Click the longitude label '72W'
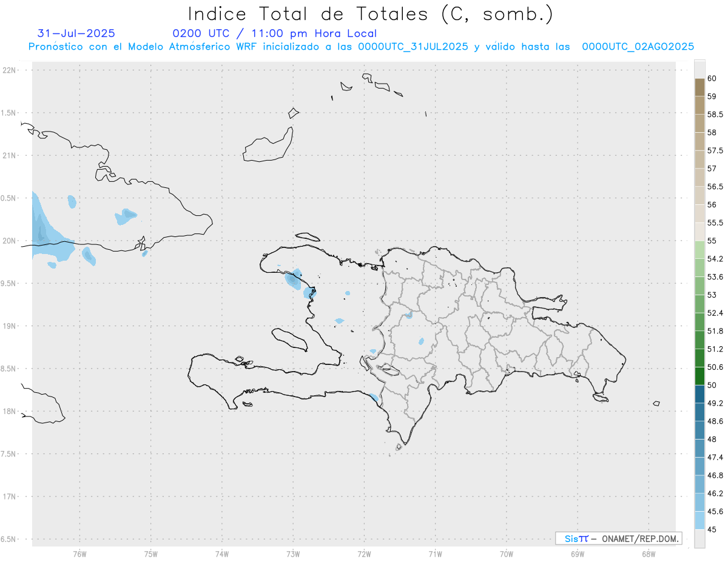 tap(364, 554)
